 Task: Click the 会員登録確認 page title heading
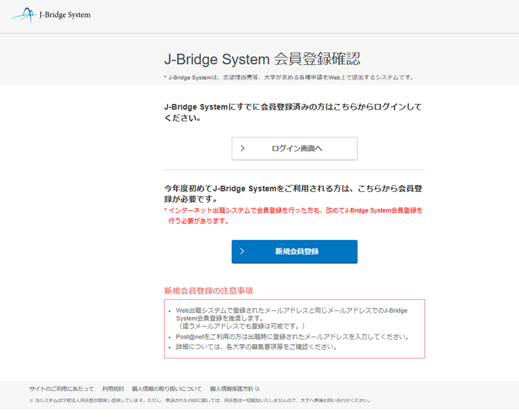(x=262, y=59)
